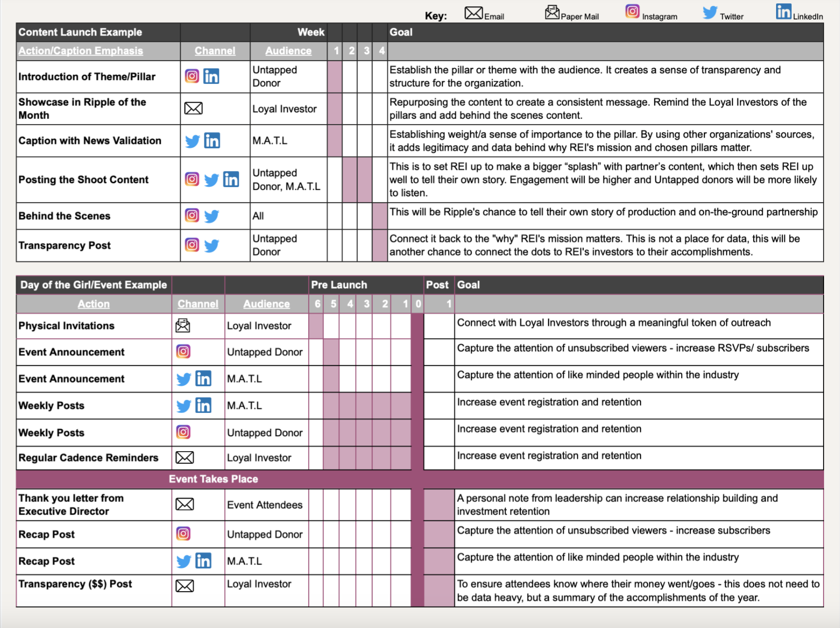Click paper mail icon in Physical Invitations row
This screenshot has height=628, width=840.
[183, 325]
